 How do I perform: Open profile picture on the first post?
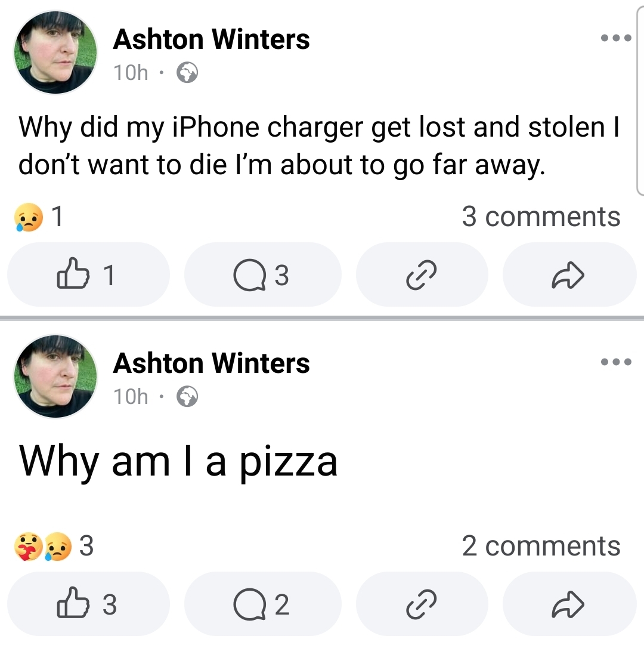click(x=55, y=53)
